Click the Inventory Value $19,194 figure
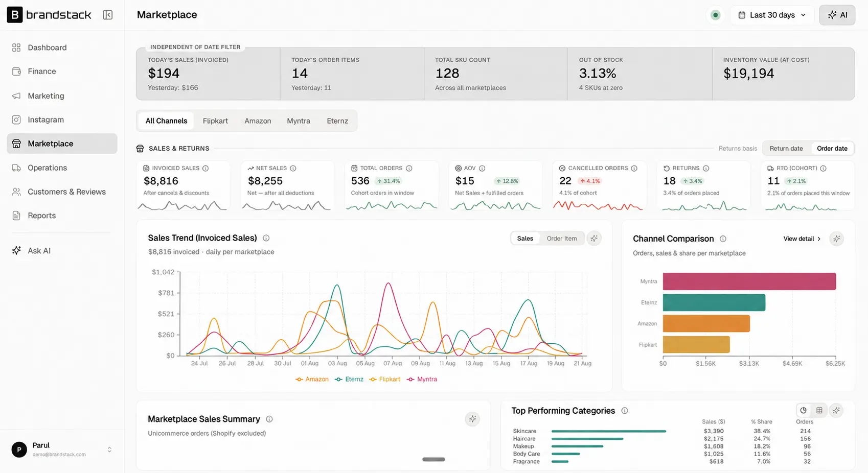The height and width of the screenshot is (473, 868). [748, 74]
